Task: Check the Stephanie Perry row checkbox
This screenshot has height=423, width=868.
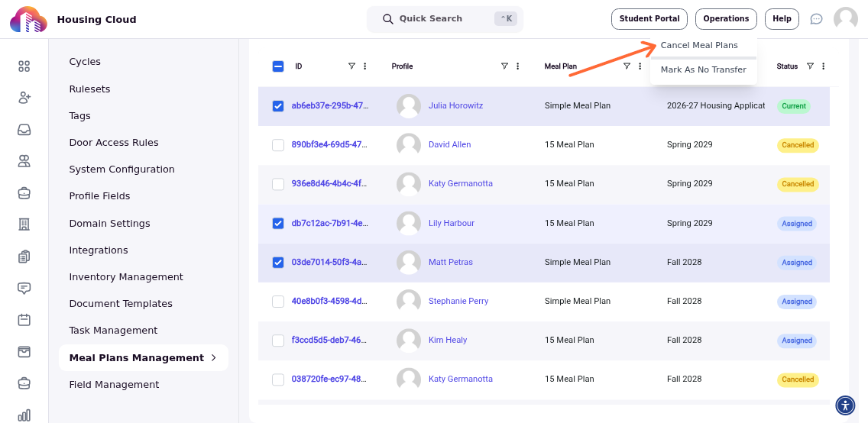Action: 278,302
